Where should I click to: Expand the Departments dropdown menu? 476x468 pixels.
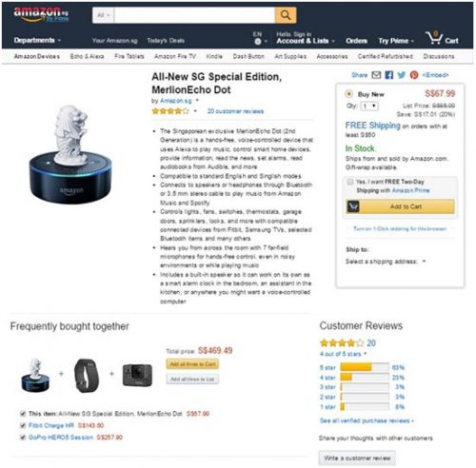pyautogui.click(x=37, y=40)
